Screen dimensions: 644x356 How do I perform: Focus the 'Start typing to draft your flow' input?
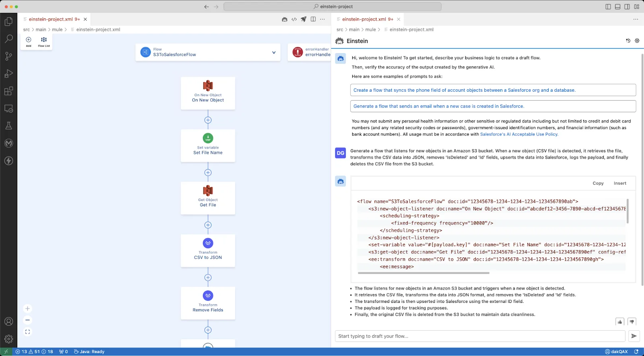480,336
